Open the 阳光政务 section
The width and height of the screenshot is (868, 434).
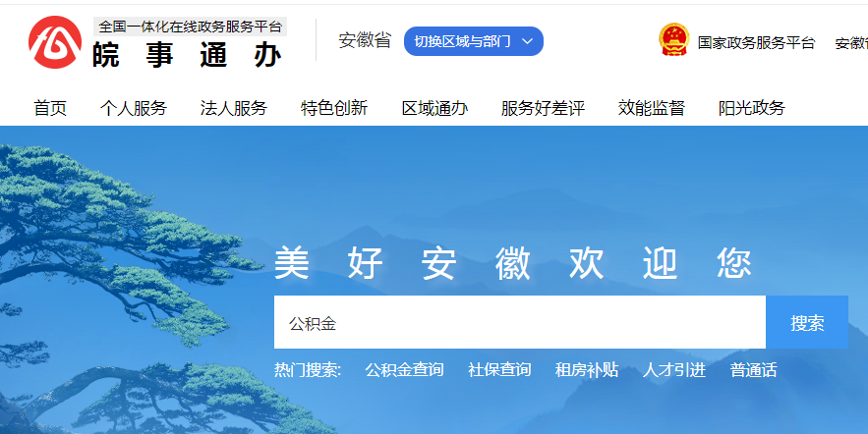click(752, 108)
